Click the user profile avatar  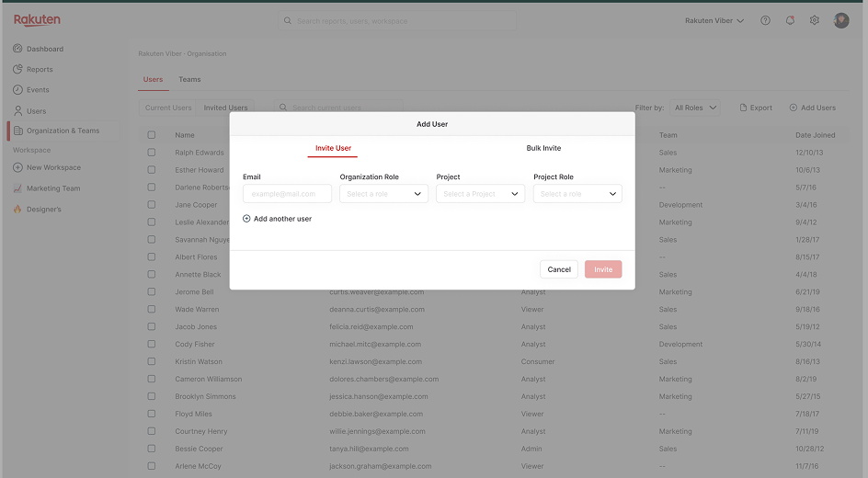840,20
